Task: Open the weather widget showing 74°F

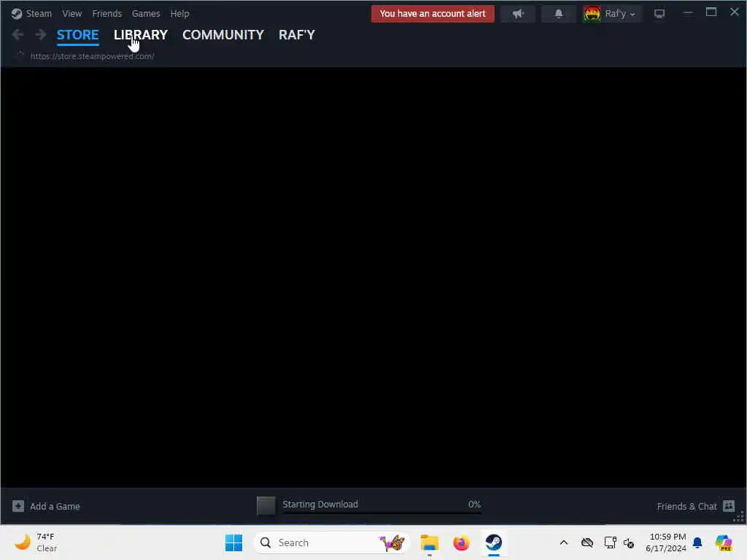Action: 36,542
